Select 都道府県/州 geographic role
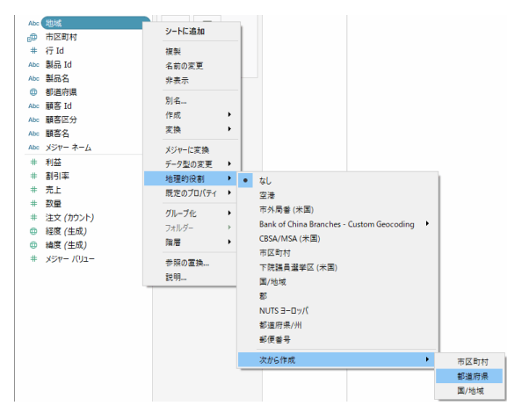Screen dimensions: 529x420 coord(280,325)
